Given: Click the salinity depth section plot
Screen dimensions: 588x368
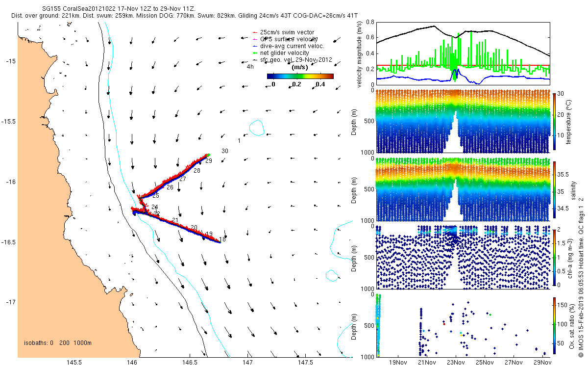Looking at the screenshot, I should point(463,189).
